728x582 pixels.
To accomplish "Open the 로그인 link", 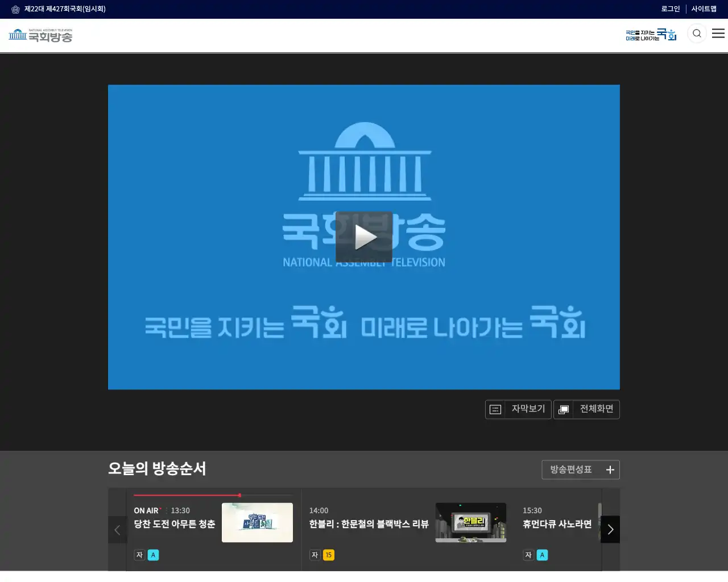I will point(671,9).
